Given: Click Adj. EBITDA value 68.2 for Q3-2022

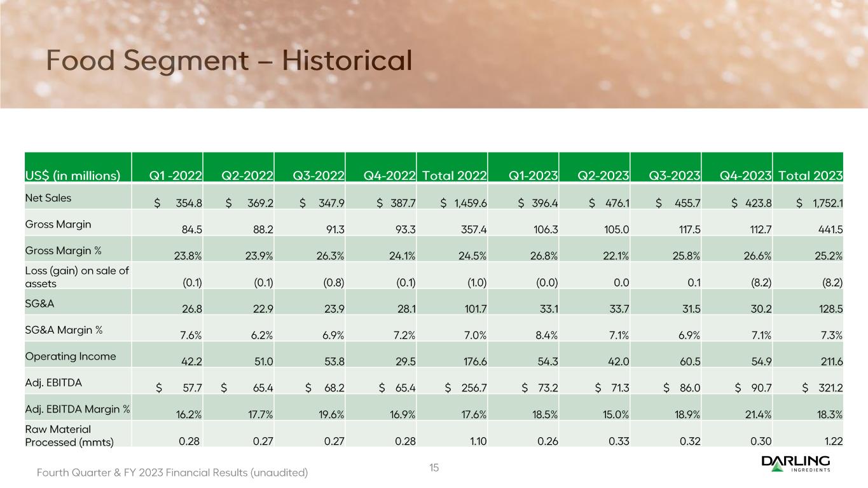Looking at the screenshot, I should [x=334, y=388].
